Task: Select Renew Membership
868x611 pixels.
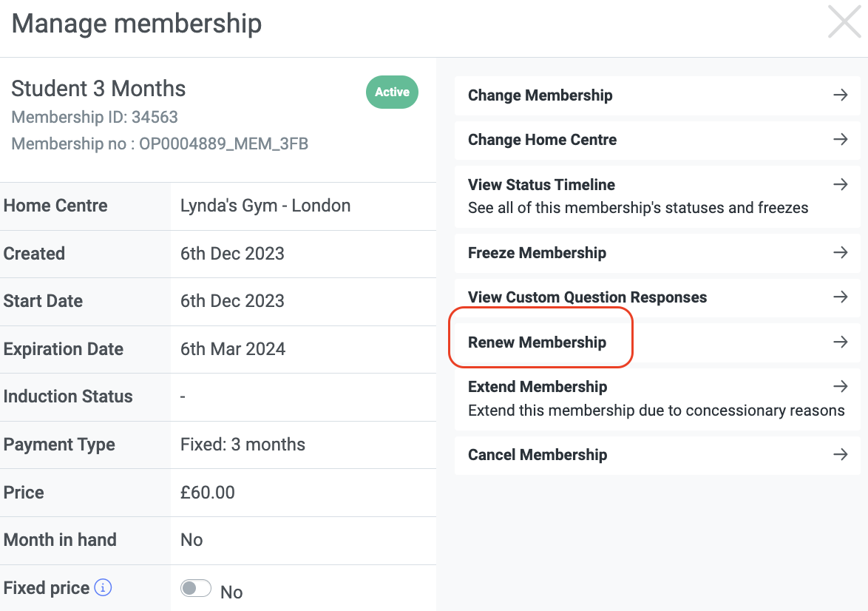Action: click(x=657, y=342)
